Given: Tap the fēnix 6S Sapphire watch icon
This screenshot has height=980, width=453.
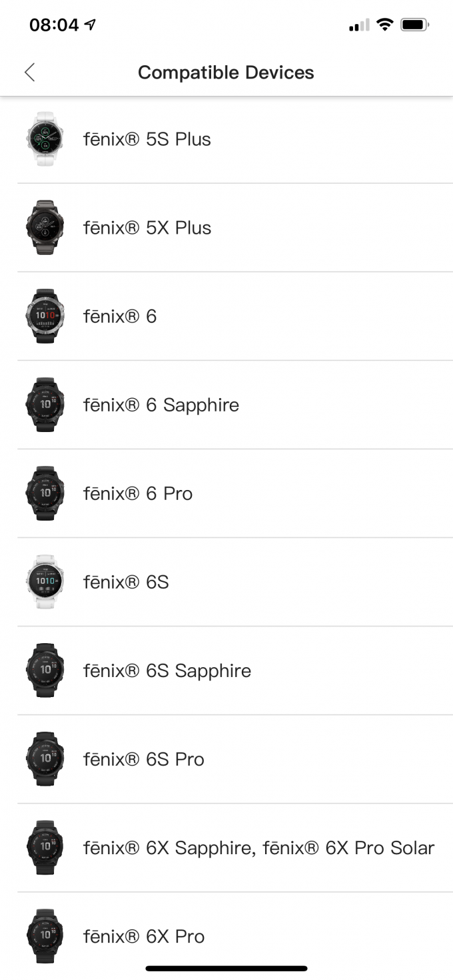Looking at the screenshot, I should tap(45, 670).
